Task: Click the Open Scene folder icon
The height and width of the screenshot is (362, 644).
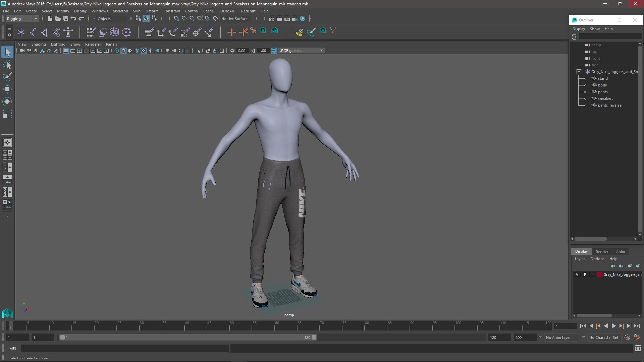Action: coord(58,19)
